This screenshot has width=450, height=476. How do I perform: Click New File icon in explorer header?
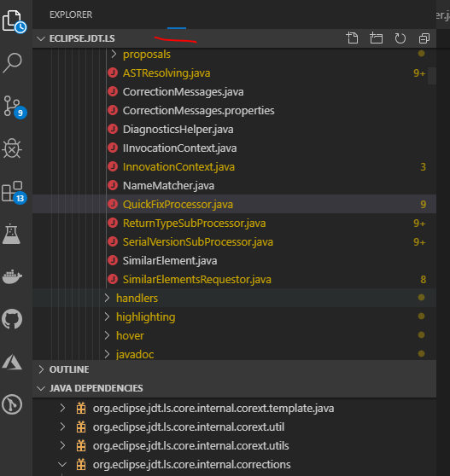[352, 38]
